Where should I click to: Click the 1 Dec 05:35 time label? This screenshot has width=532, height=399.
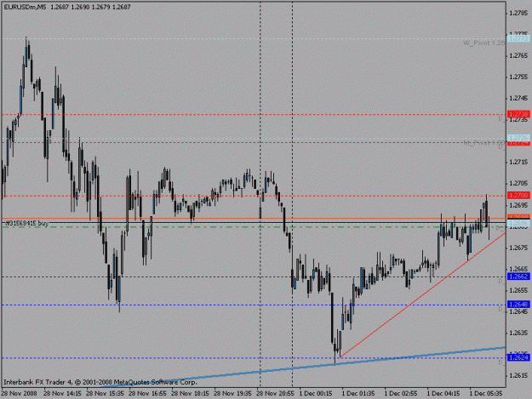coord(486,393)
